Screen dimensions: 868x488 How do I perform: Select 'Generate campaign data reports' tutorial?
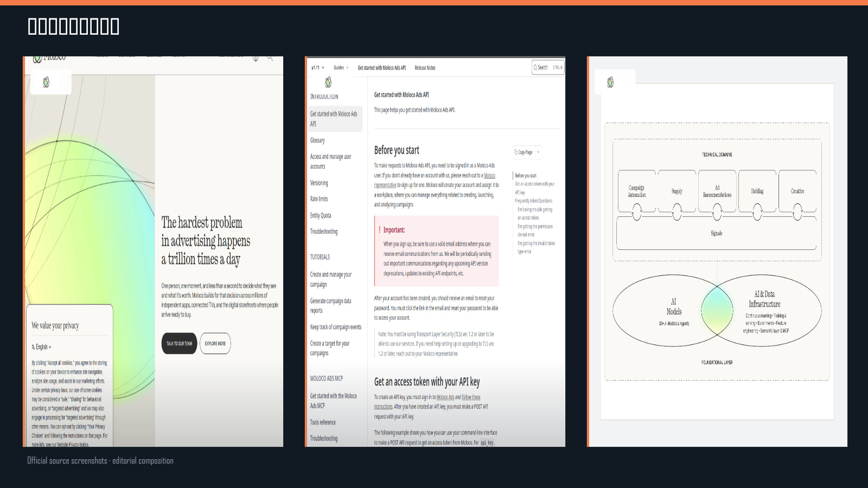pyautogui.click(x=330, y=306)
